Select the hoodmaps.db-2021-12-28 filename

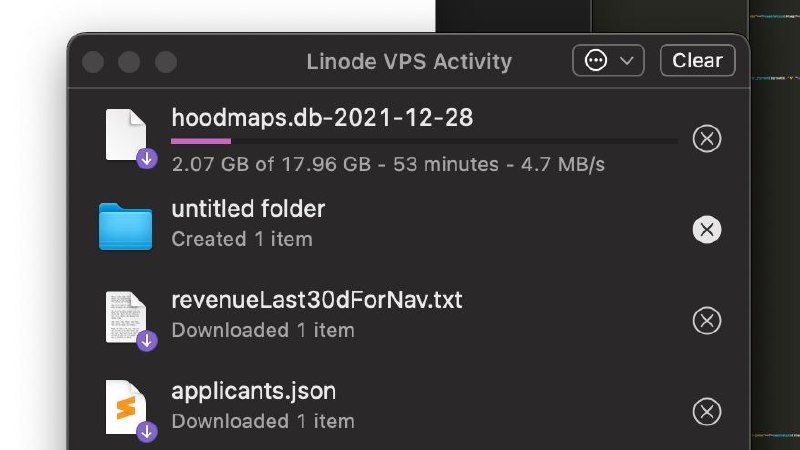(x=322, y=117)
